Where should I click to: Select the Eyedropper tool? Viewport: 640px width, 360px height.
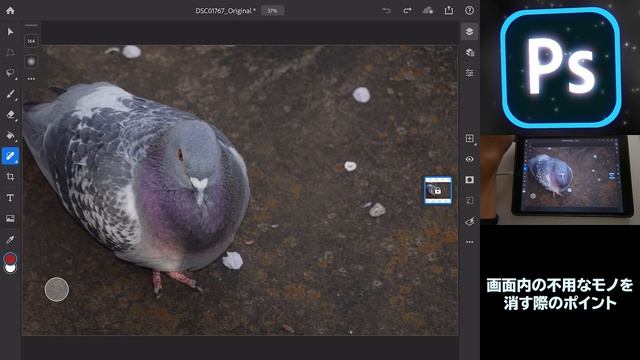[10, 239]
